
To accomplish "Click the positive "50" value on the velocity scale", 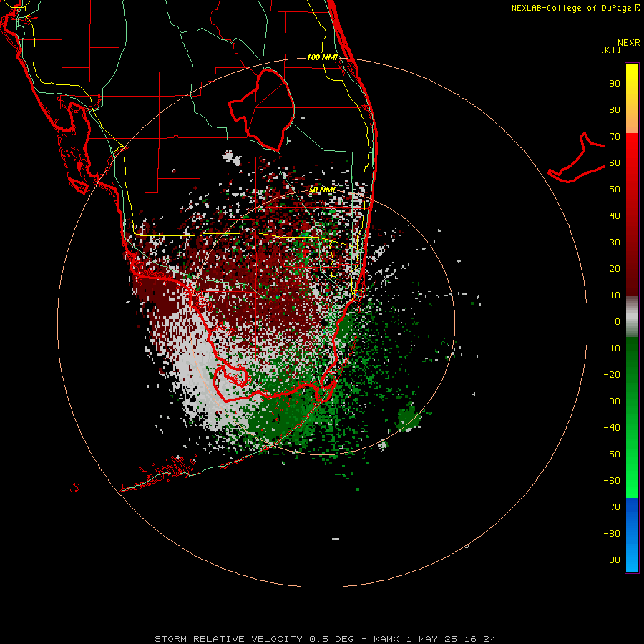I will pos(615,190).
